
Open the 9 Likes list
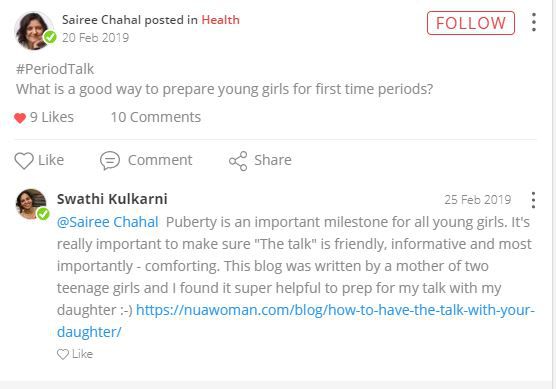tap(52, 117)
